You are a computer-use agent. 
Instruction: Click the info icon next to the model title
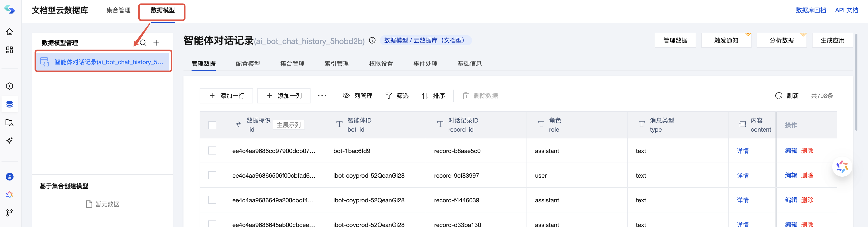coord(372,40)
